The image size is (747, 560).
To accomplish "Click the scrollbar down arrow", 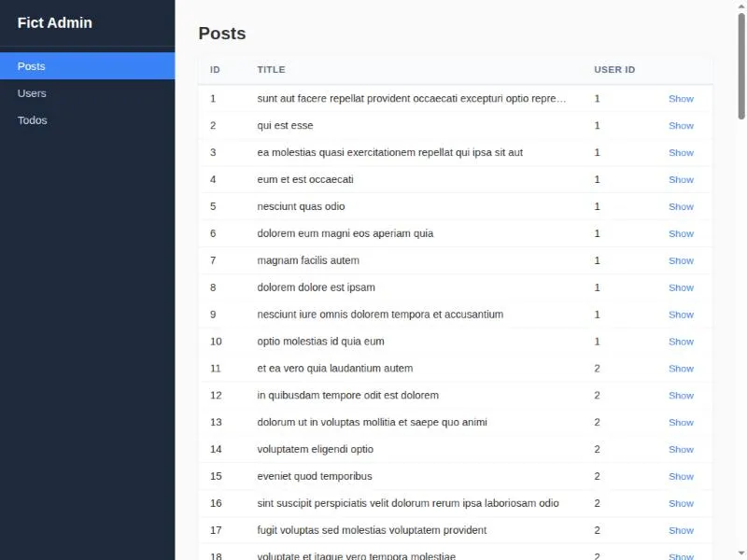I will (x=741, y=555).
